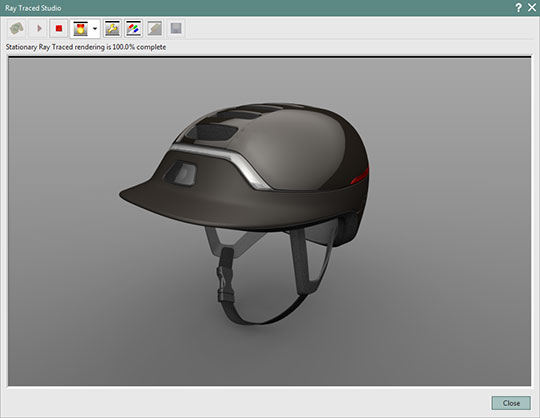Click the red reflector on the helmet's rear
The image size is (540, 418).
[360, 176]
